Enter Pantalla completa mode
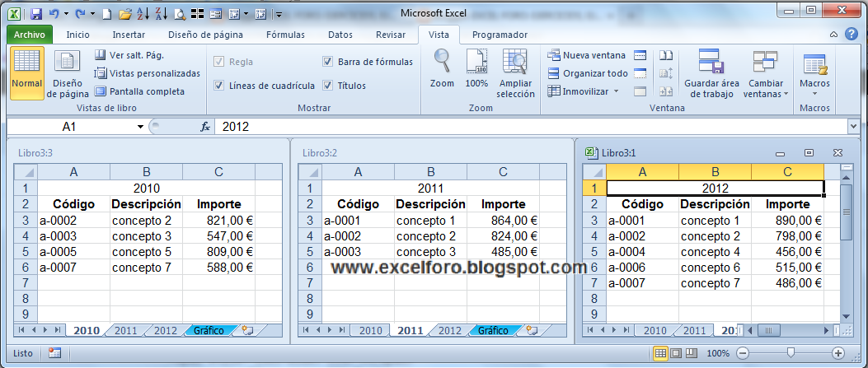868x368 pixels. pos(139,91)
